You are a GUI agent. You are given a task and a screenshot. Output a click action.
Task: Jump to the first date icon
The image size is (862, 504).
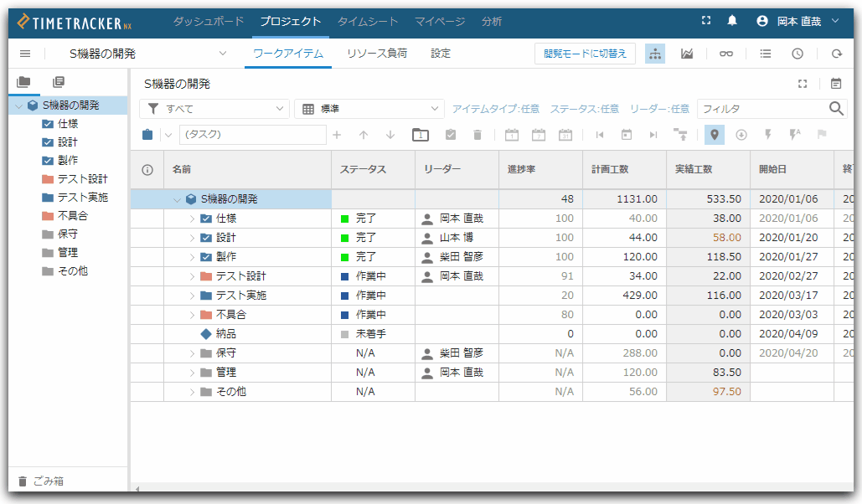[600, 135]
